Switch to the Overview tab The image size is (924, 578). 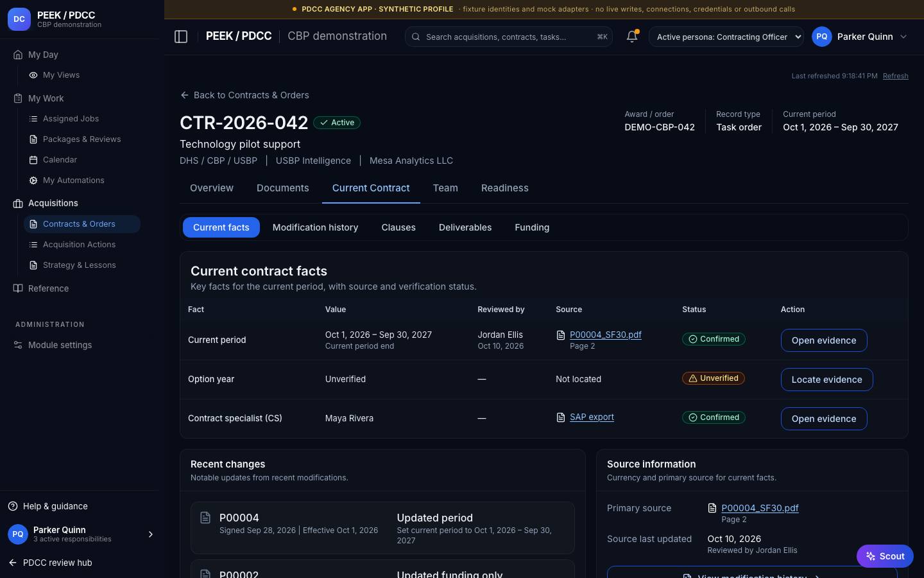coord(212,188)
